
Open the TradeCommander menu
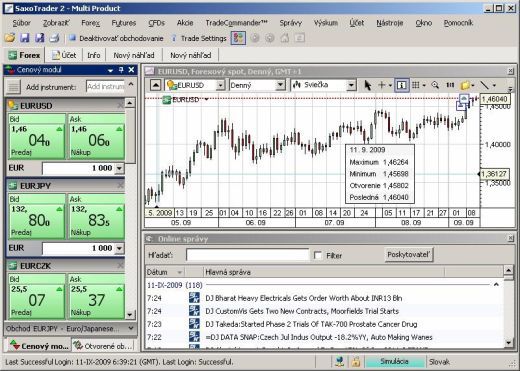point(236,23)
